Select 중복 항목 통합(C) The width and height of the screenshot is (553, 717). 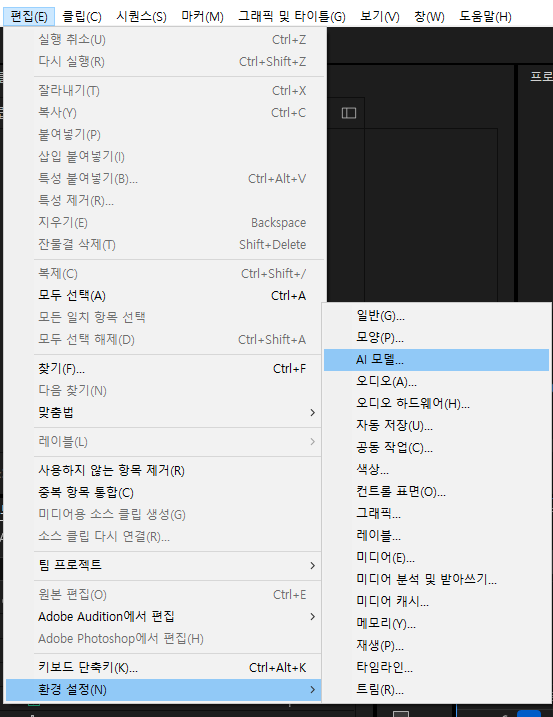[x=164, y=492]
